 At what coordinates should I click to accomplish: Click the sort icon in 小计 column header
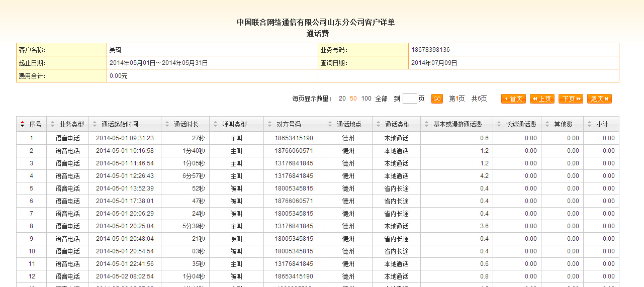point(589,124)
